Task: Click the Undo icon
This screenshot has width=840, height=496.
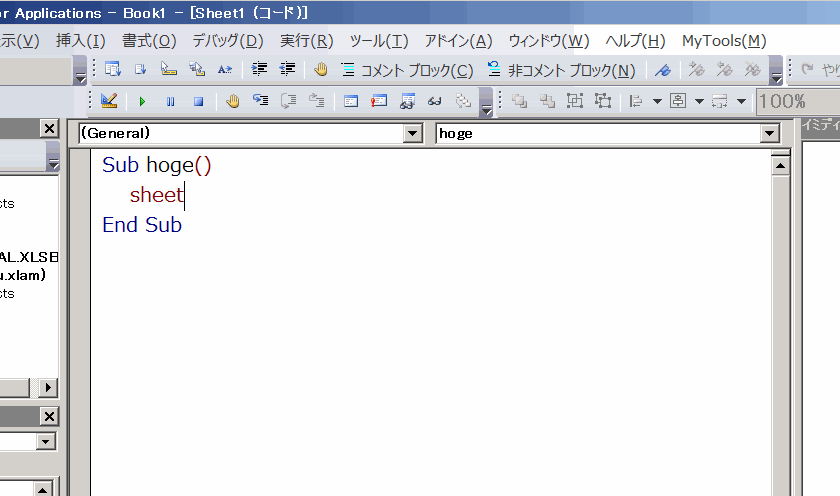Action: [808, 69]
